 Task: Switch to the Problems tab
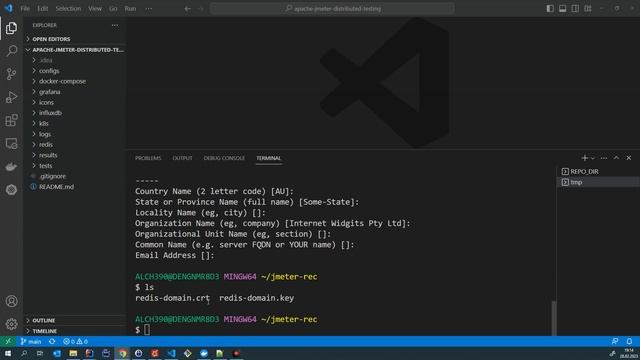click(148, 158)
